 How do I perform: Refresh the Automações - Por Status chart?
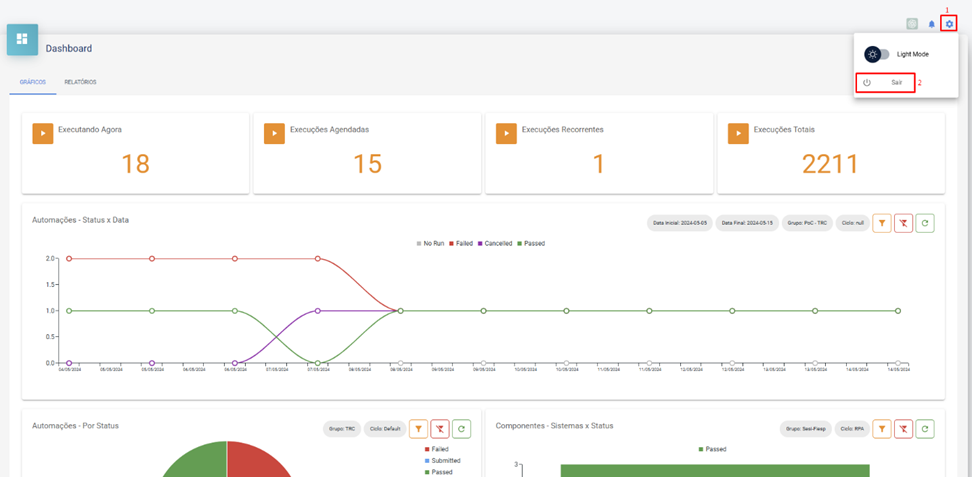[x=462, y=429]
